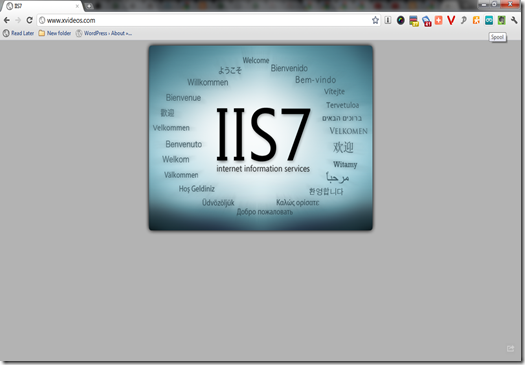525x365 pixels.
Task: Click the "Bienvenido" word in the image
Action: point(289,68)
